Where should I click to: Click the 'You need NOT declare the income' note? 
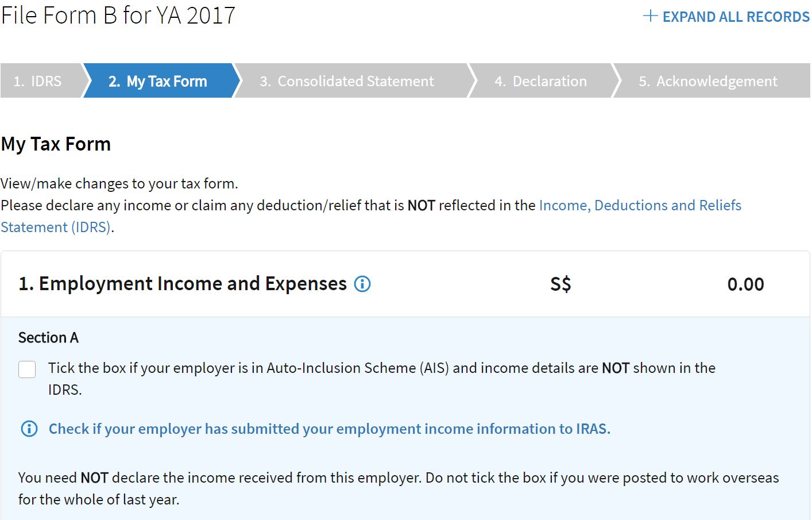(x=398, y=478)
